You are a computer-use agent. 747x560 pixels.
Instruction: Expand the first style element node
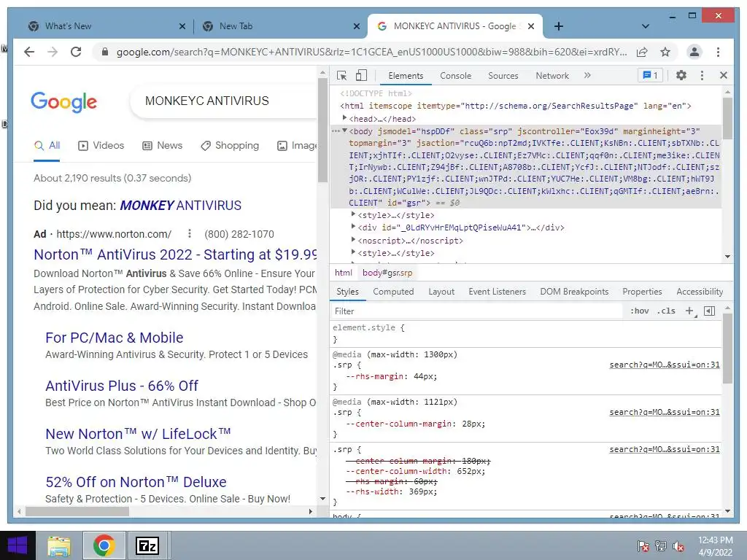click(x=353, y=215)
